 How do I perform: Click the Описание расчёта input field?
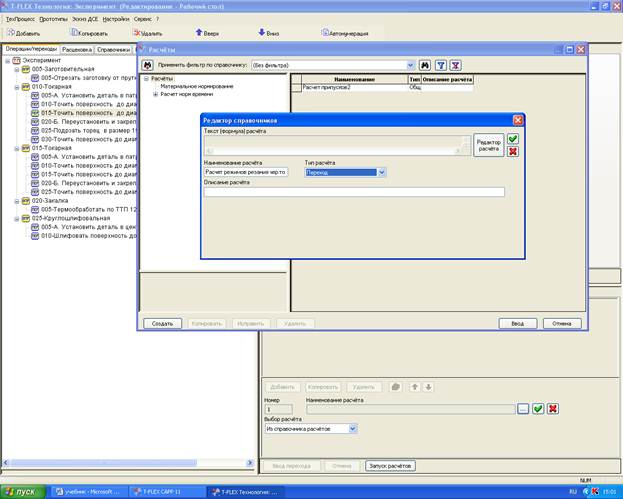pyautogui.click(x=354, y=192)
